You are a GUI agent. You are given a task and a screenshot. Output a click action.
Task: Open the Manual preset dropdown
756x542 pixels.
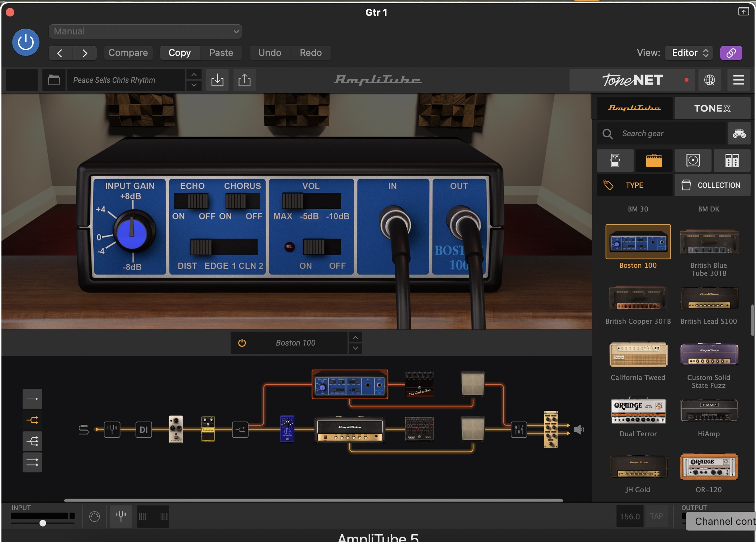145,31
